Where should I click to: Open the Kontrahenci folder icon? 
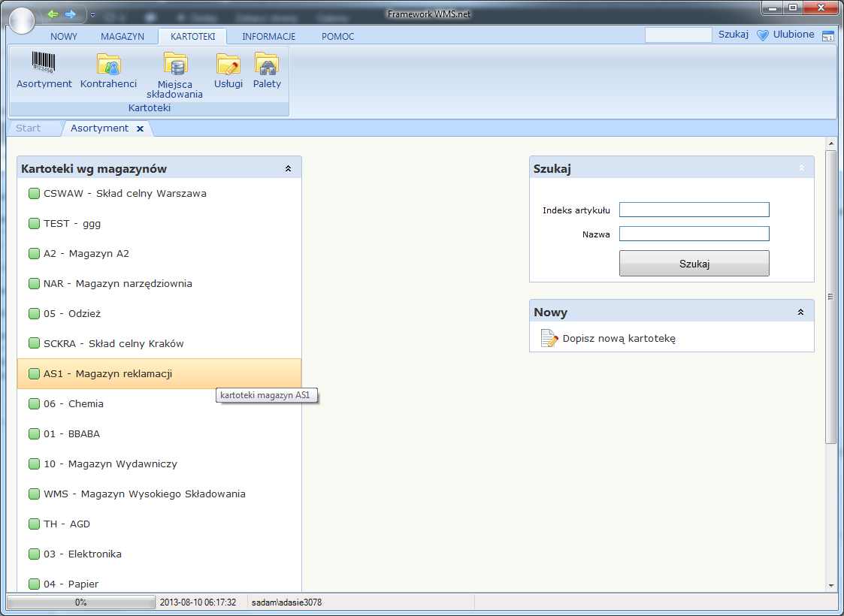[x=109, y=64]
